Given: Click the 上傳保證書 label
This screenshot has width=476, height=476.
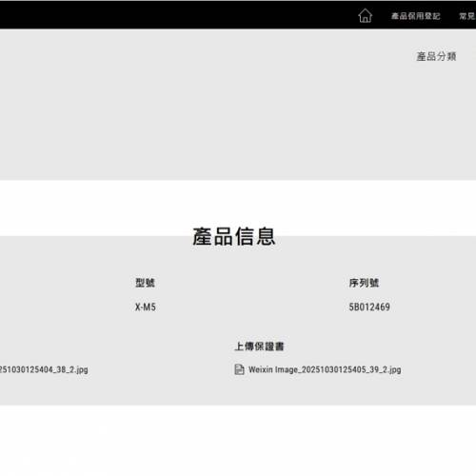Looking at the screenshot, I should click(259, 347).
